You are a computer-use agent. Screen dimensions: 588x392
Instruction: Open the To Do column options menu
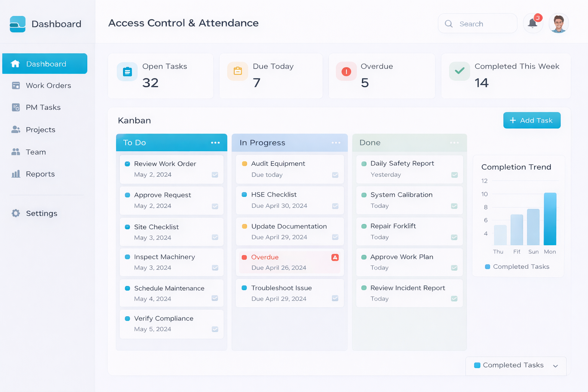coord(215,142)
